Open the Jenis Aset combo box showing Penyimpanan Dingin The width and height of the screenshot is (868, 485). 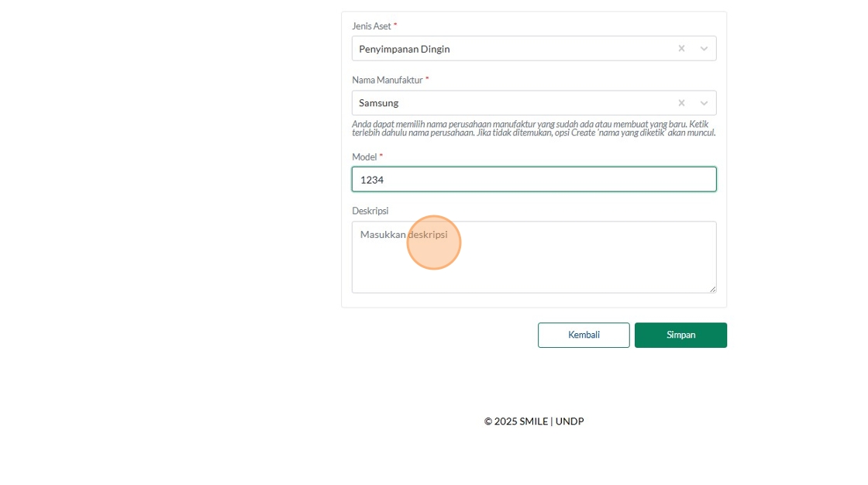534,49
